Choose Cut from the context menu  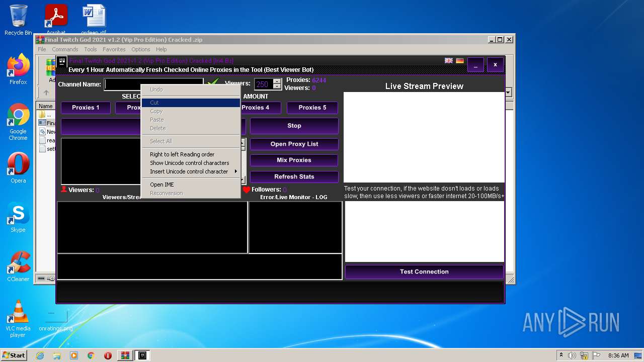click(191, 103)
